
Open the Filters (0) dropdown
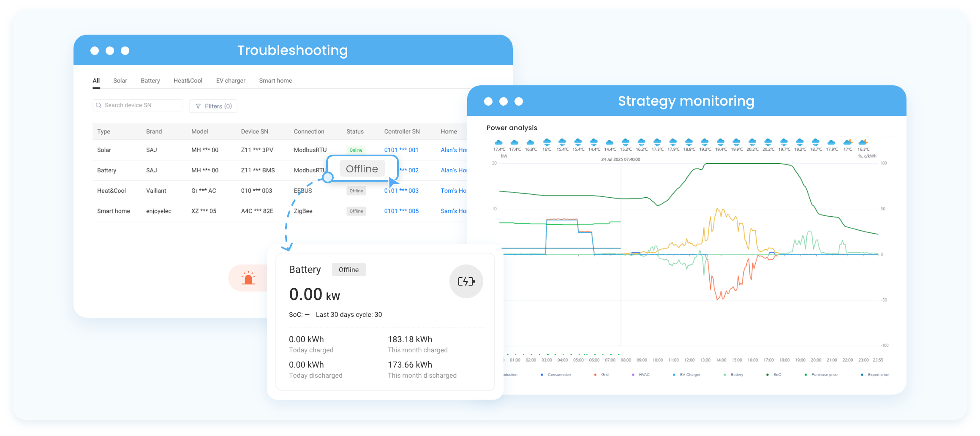tap(213, 106)
